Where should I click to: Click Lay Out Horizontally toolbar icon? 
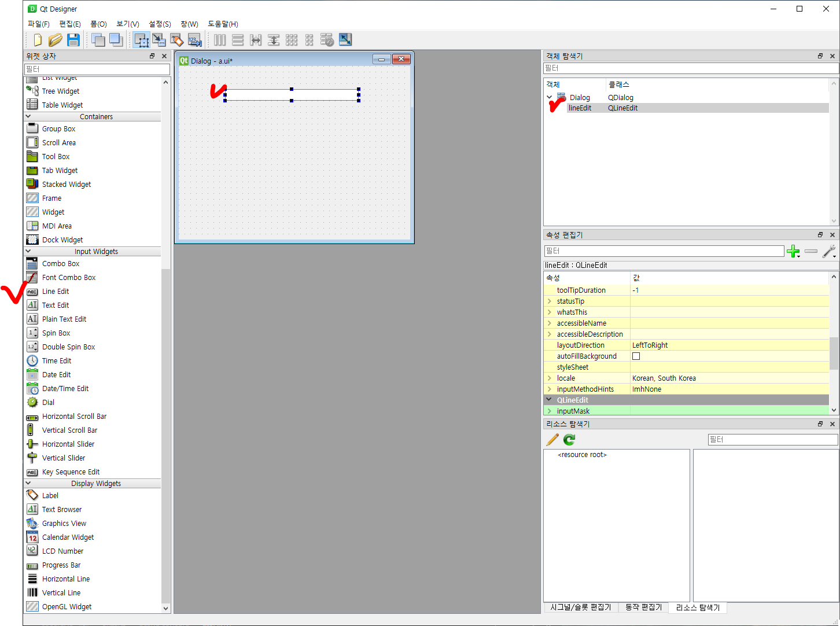tap(220, 40)
